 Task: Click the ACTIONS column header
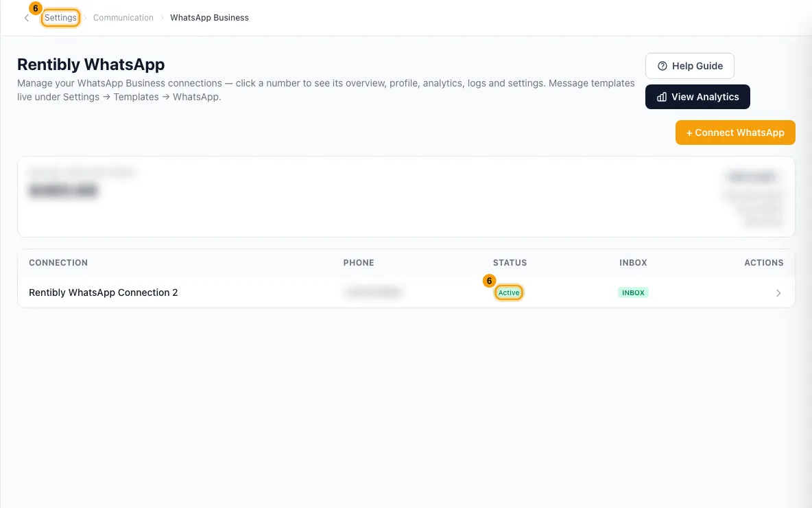764,263
